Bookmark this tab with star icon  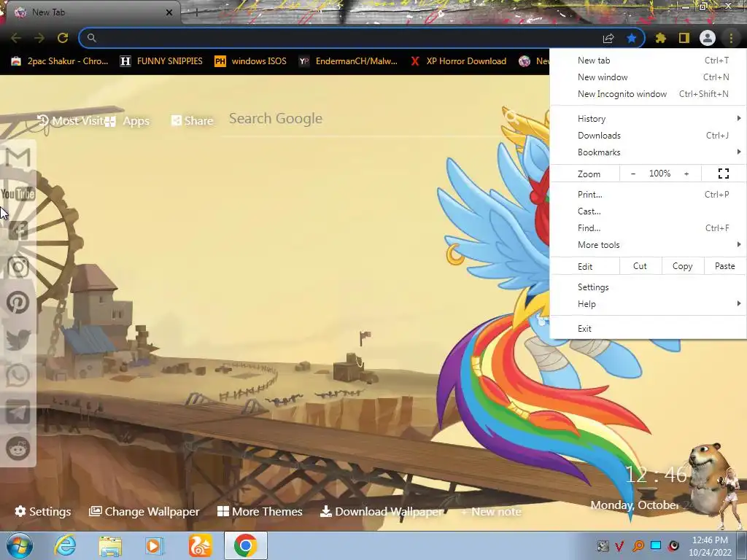click(x=632, y=38)
